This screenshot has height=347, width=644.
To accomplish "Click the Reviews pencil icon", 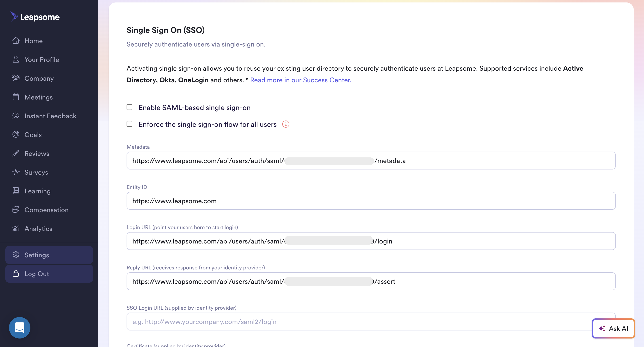I will [16, 153].
